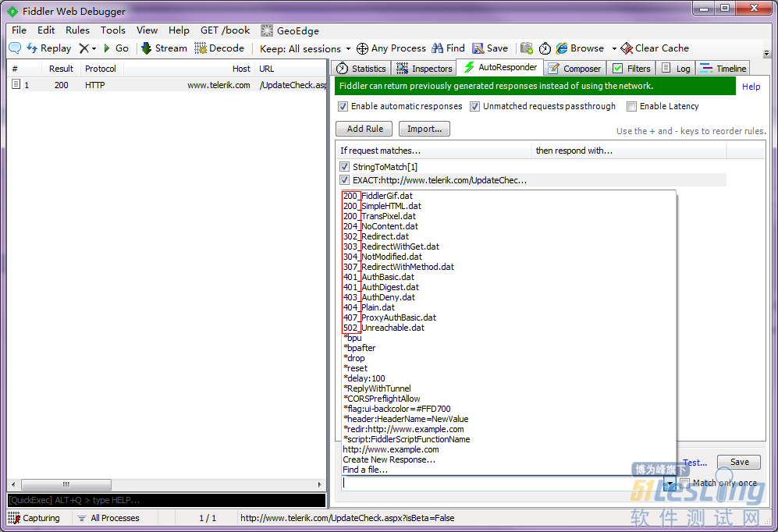The image size is (778, 532).
Task: Open the File menu
Action: click(19, 30)
